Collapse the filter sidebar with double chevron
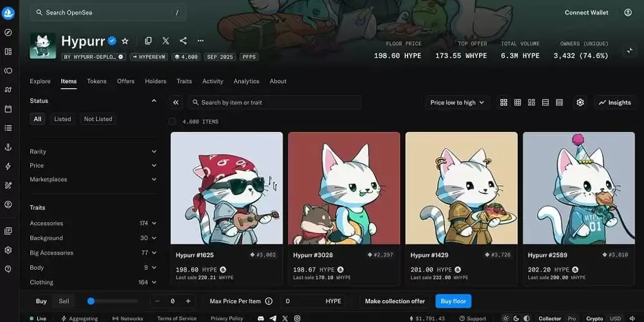Screen dimensions: 644x322 pyautogui.click(x=176, y=102)
